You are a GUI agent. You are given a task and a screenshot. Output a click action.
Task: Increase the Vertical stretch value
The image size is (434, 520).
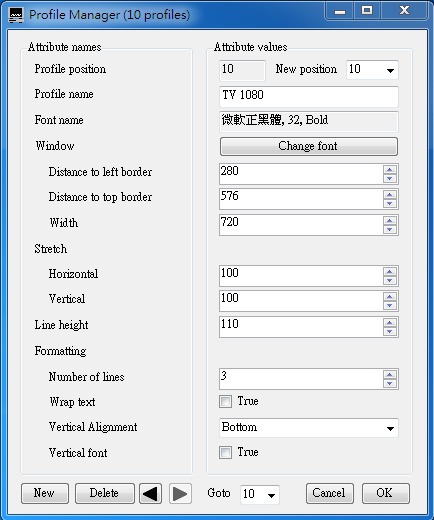tap(390, 296)
